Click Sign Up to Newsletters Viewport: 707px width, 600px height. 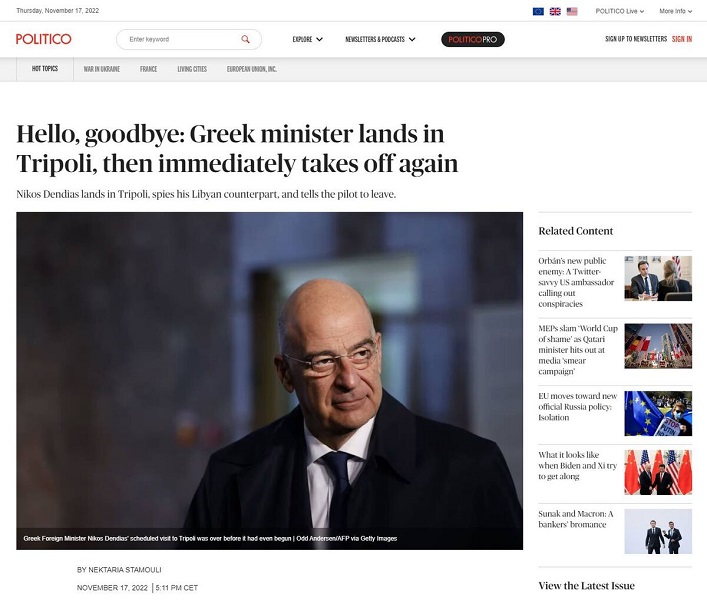point(636,39)
